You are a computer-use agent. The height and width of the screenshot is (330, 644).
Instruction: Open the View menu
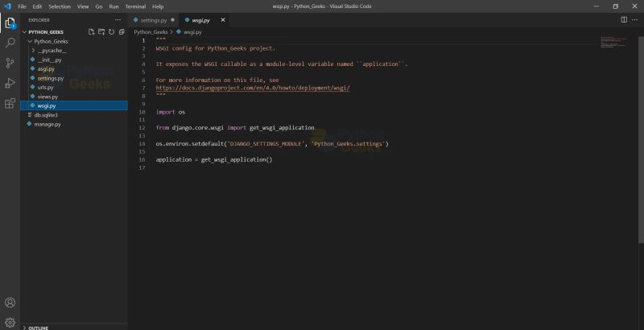tap(83, 6)
